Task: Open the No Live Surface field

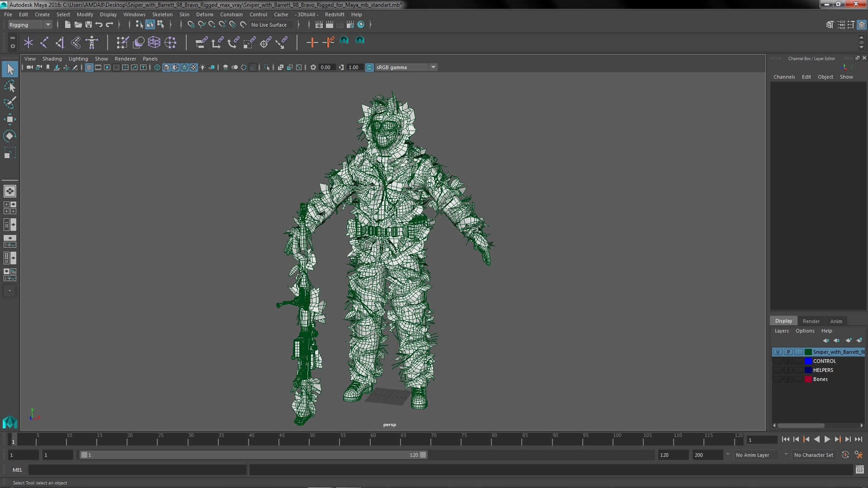Action: tap(270, 25)
